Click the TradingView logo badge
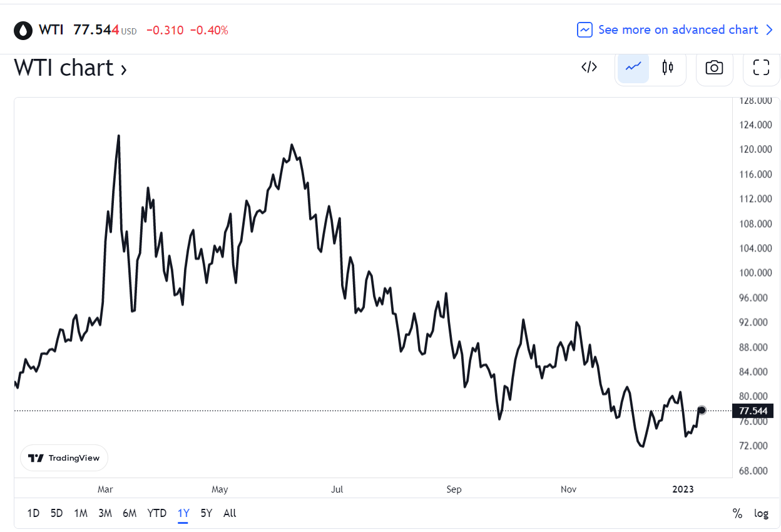Viewport: 781px width, 532px height. (64, 458)
